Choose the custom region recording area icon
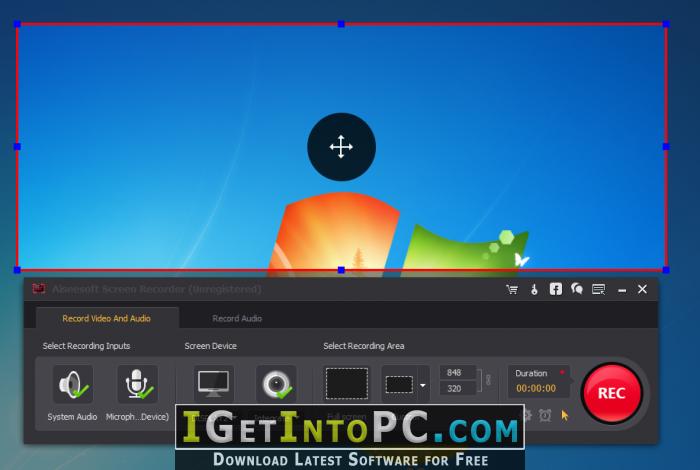 point(399,384)
